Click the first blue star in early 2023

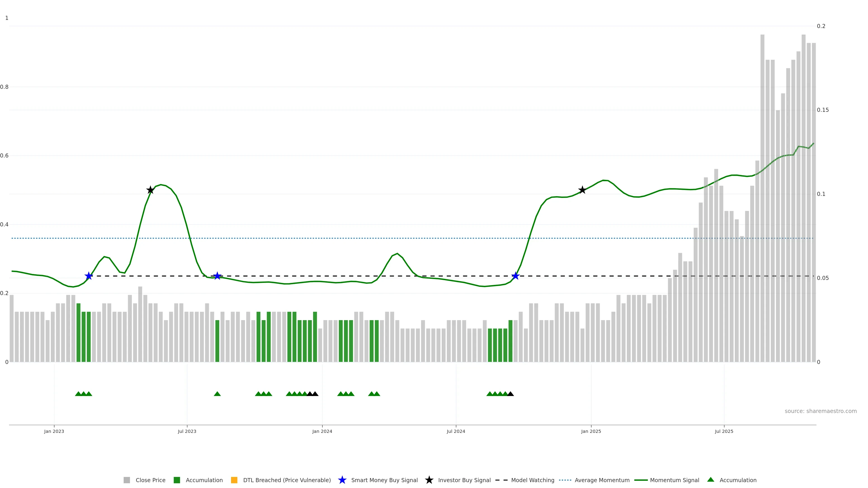(89, 276)
